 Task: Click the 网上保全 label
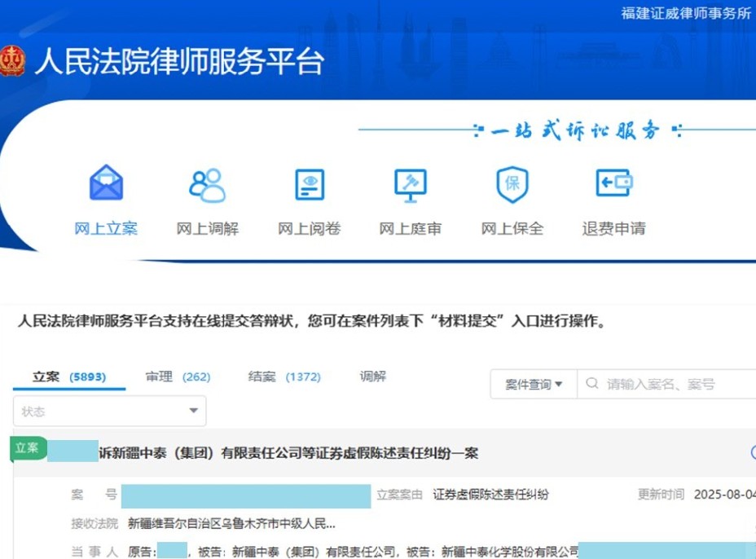[512, 228]
